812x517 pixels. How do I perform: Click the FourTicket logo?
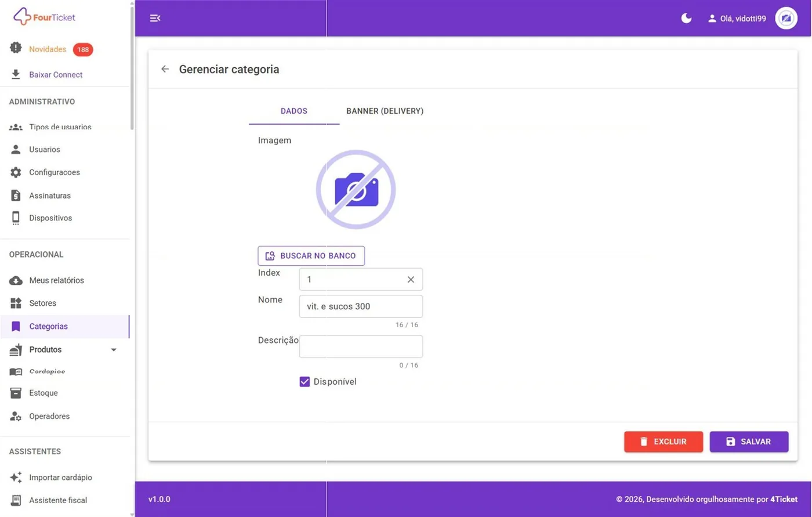pyautogui.click(x=45, y=17)
